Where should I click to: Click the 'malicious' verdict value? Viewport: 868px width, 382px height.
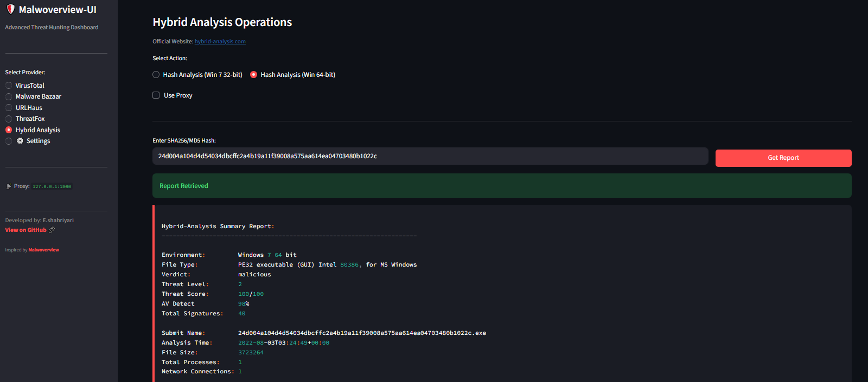click(254, 275)
